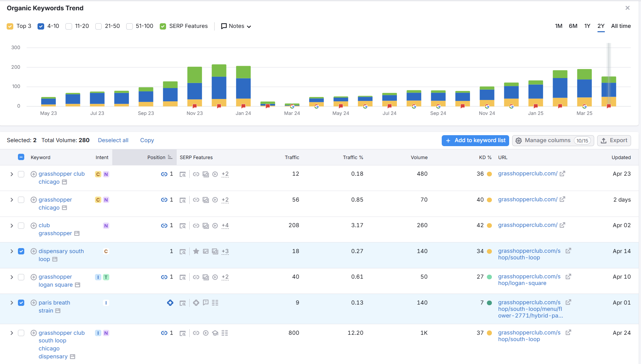Screen dimensions: 641x364
Task: Show +4 more SERP features for club grasshopper
Action: point(225,226)
